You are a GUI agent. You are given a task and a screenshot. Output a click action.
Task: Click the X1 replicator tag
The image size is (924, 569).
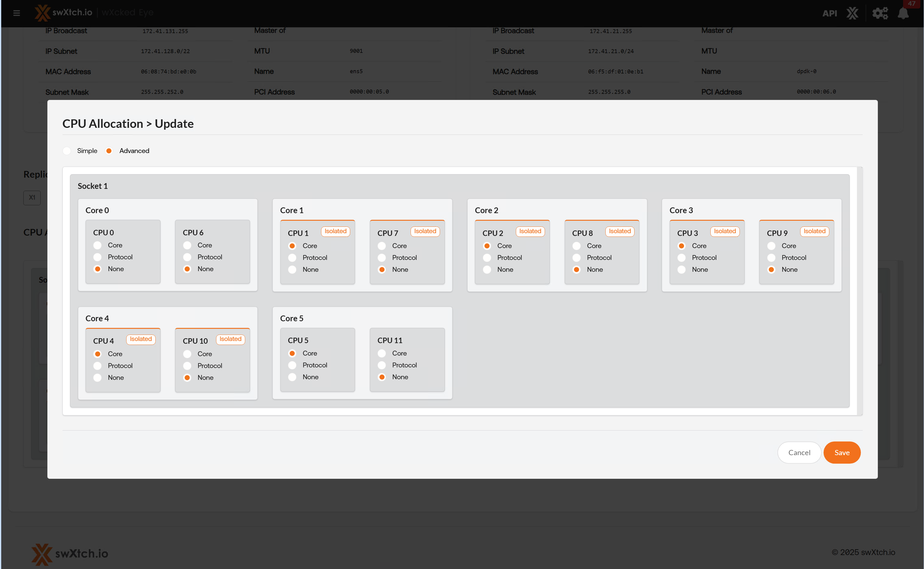pos(32,198)
